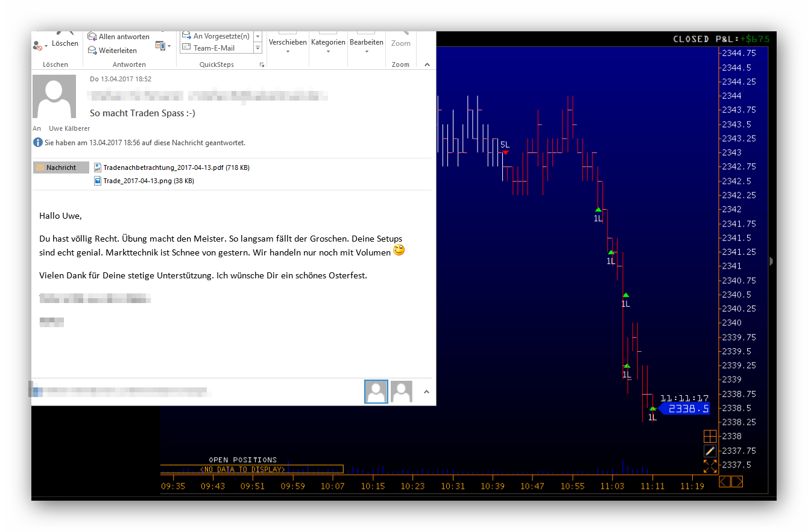Click price 2340 on price axis
Viewport: 808px width, 532px height.
coord(731,322)
